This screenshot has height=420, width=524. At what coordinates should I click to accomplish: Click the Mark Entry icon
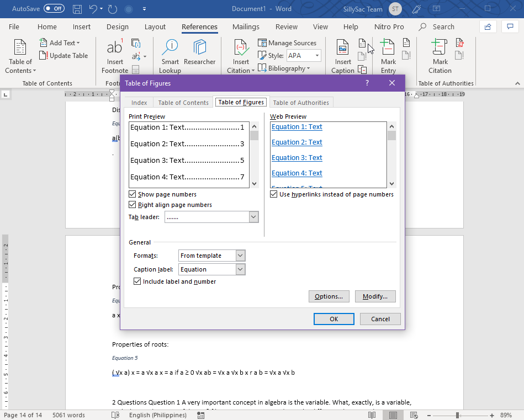click(388, 49)
